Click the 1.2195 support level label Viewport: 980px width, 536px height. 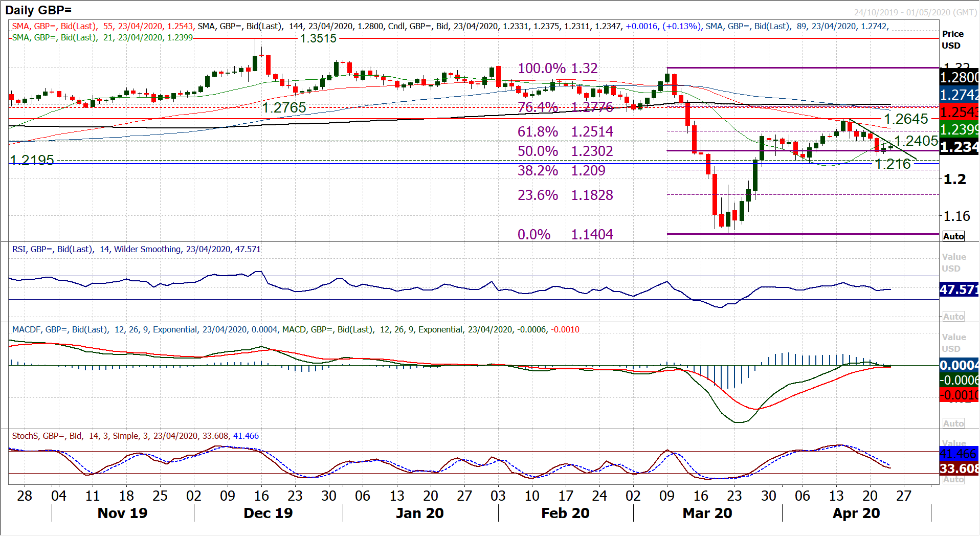click(32, 160)
